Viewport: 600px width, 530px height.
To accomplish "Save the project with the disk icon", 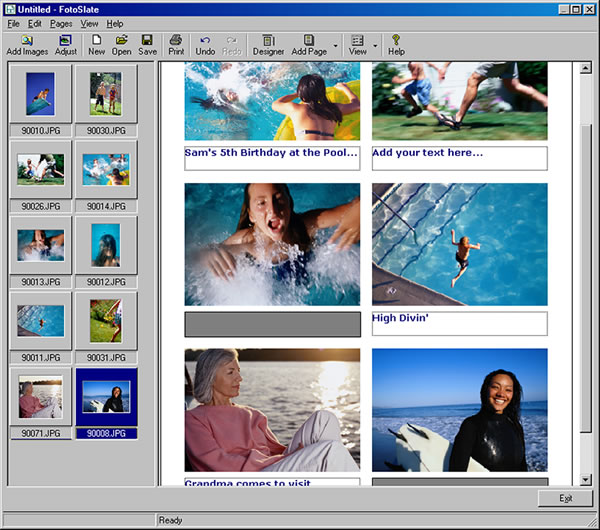I will 147,40.
